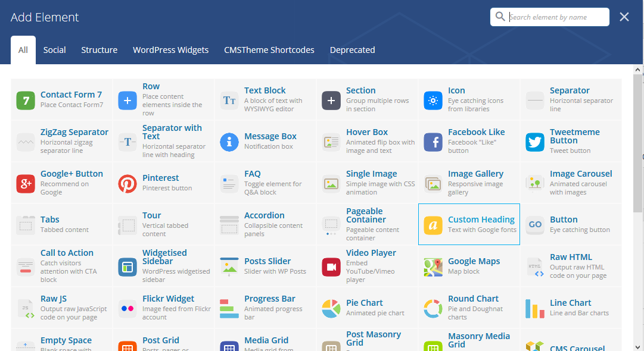Choose the Twitter Tweetmeme Button icon
644x351 pixels.
pos(535,142)
